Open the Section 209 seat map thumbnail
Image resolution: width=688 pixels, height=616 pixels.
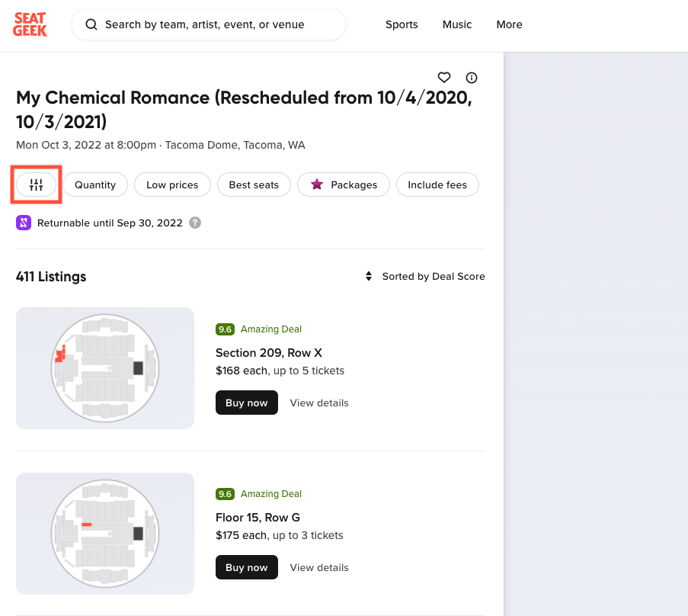(105, 368)
